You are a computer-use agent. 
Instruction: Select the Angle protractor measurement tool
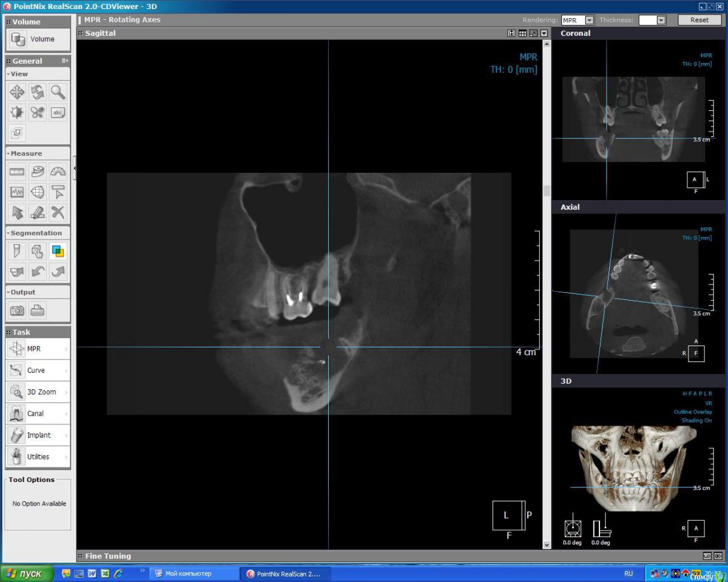pyautogui.click(x=58, y=172)
